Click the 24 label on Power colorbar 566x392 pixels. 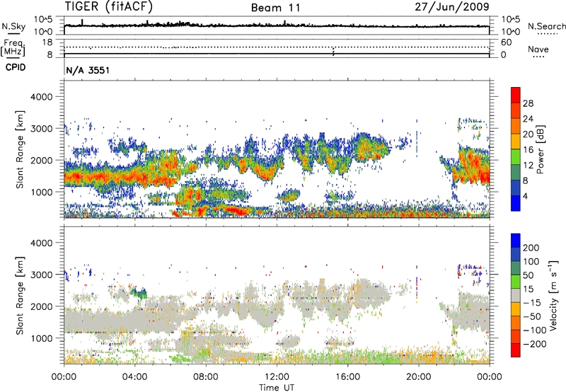528,119
